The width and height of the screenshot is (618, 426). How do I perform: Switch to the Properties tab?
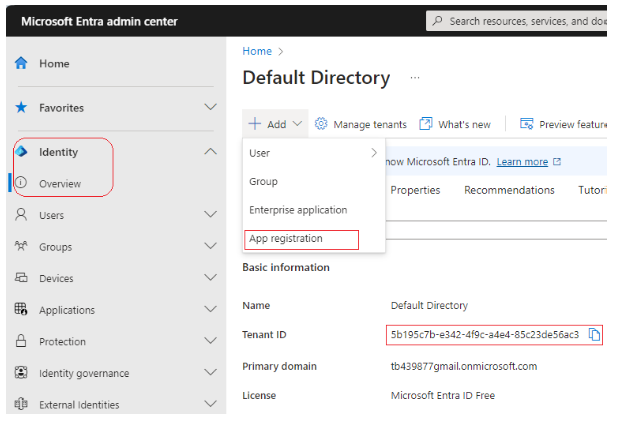pos(415,190)
